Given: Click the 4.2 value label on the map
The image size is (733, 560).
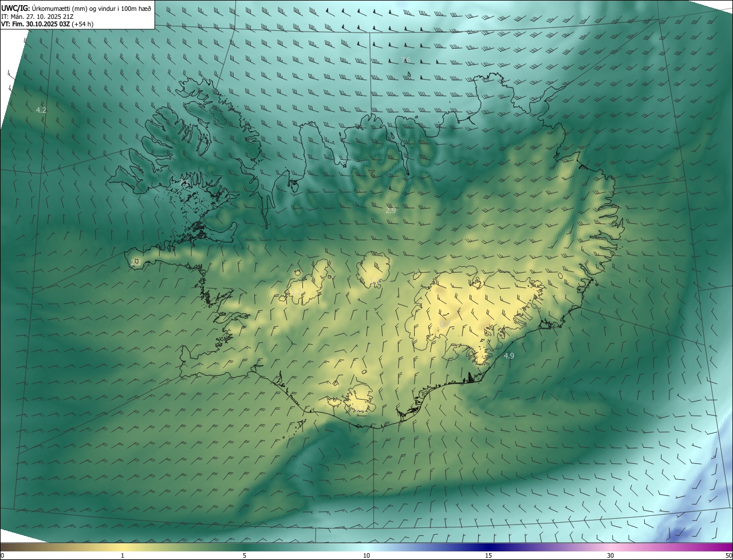Looking at the screenshot, I should (41, 110).
